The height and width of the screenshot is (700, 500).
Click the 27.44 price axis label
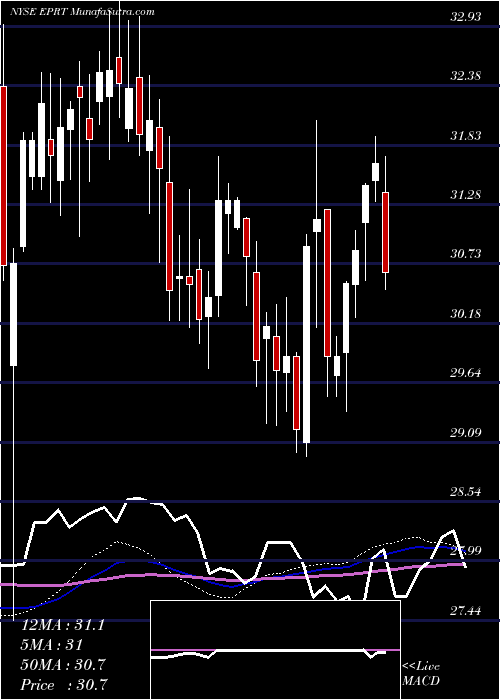[466, 610]
